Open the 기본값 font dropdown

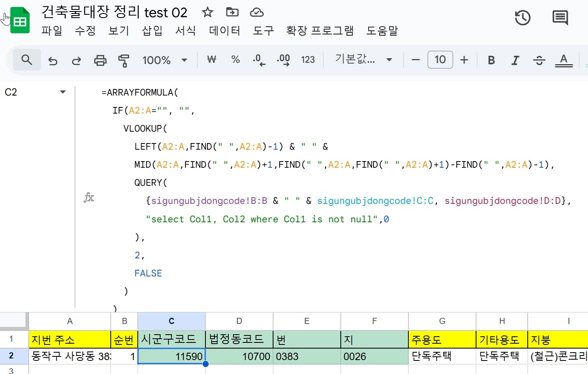click(364, 60)
